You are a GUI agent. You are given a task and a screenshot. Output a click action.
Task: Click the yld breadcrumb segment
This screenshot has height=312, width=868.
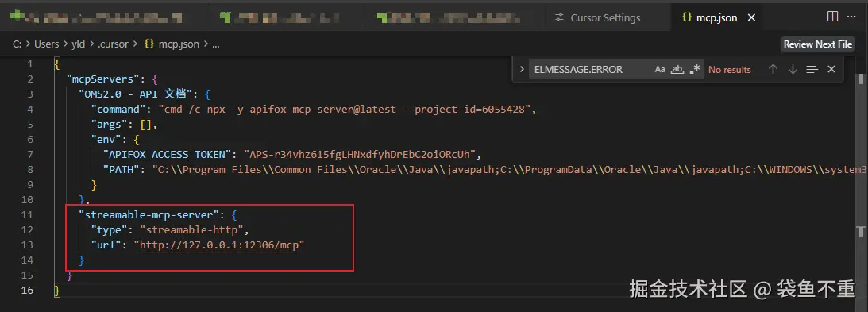coord(78,44)
